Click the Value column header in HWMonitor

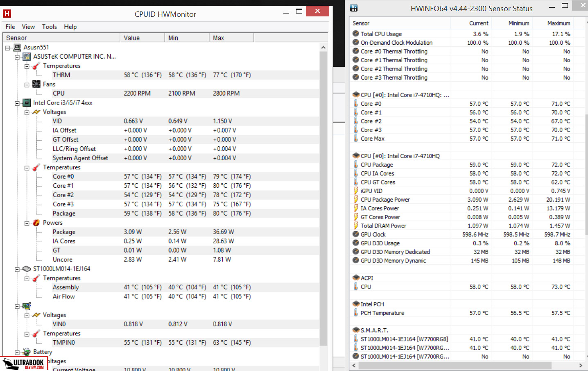click(142, 38)
